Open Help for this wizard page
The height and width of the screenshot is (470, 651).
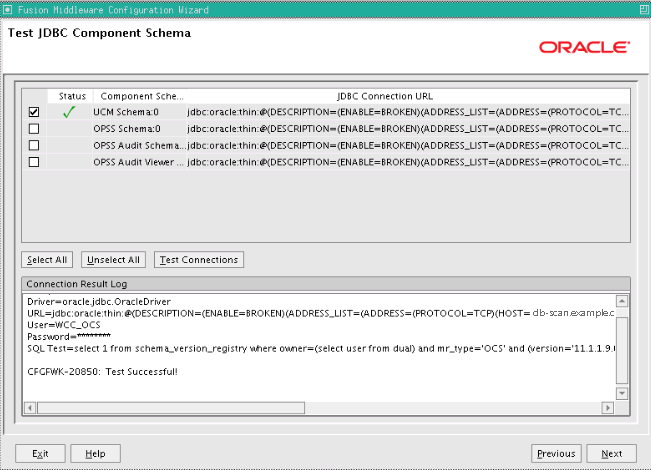coord(95,453)
